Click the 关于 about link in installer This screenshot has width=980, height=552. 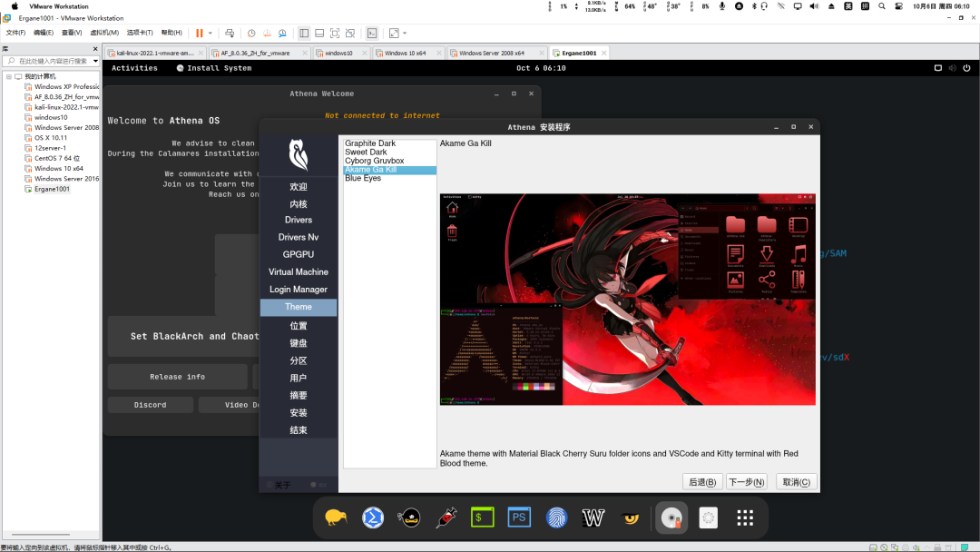click(279, 485)
